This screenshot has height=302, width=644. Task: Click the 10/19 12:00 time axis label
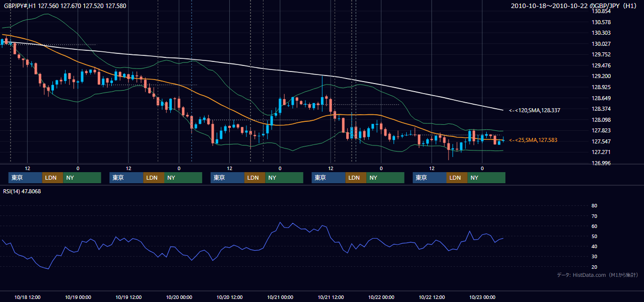[x=128, y=297]
